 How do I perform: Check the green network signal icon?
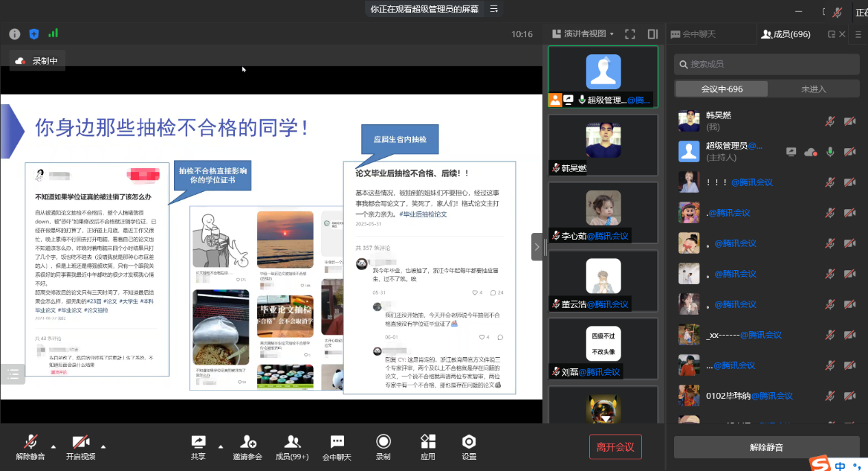click(x=53, y=33)
